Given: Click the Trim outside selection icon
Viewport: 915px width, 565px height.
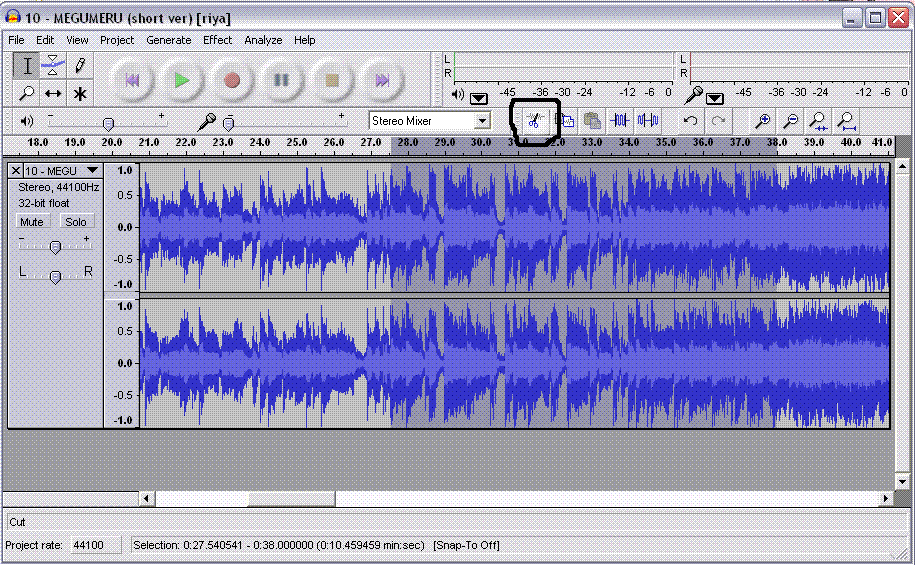Looking at the screenshot, I should [x=620, y=121].
